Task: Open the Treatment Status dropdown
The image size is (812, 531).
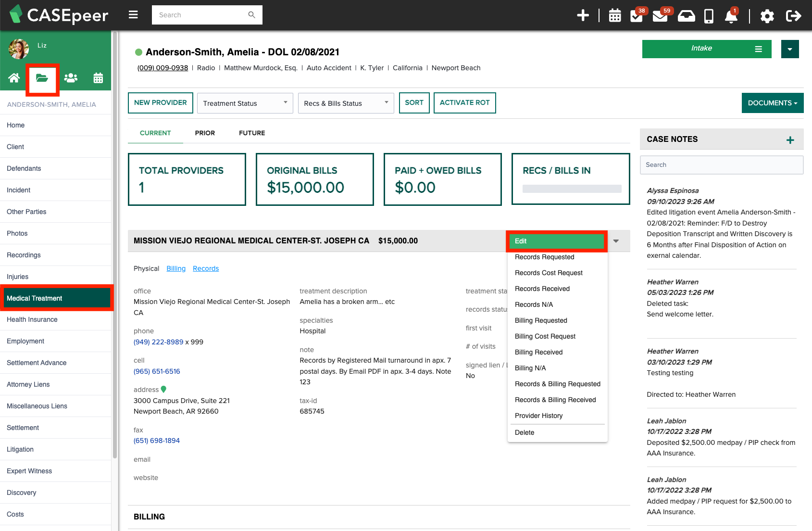Action: tap(245, 103)
